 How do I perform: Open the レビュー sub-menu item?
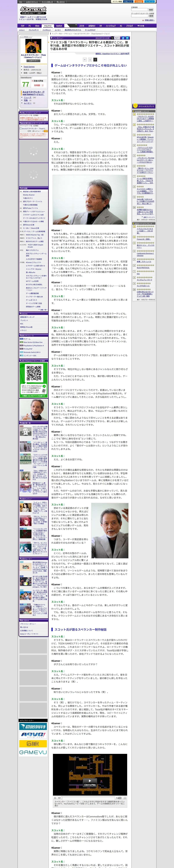(22, 30)
